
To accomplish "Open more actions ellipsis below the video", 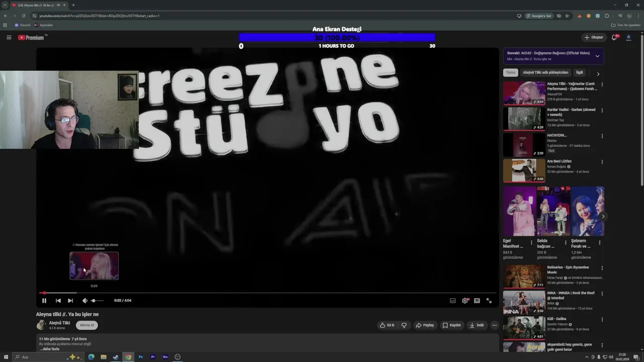I will 495,325.
